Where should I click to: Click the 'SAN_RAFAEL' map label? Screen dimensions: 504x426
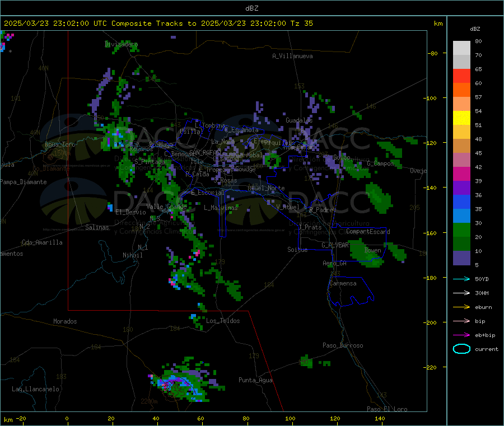pyautogui.click(x=205, y=152)
